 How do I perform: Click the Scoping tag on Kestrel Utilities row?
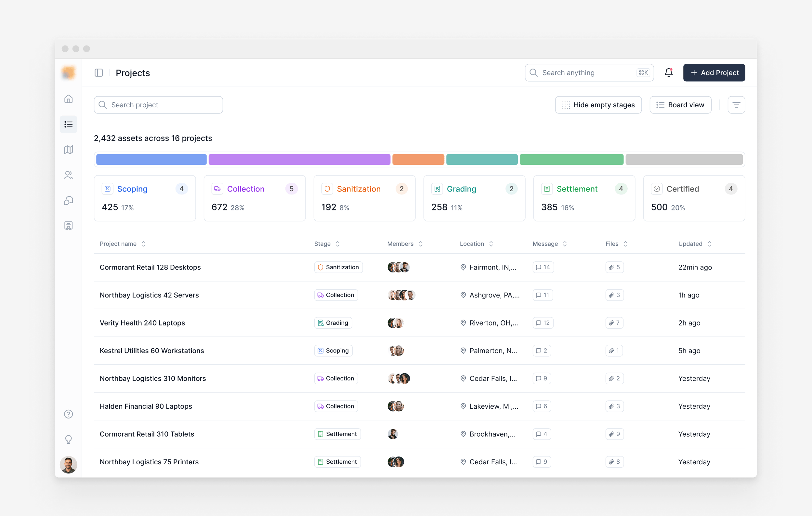(333, 351)
